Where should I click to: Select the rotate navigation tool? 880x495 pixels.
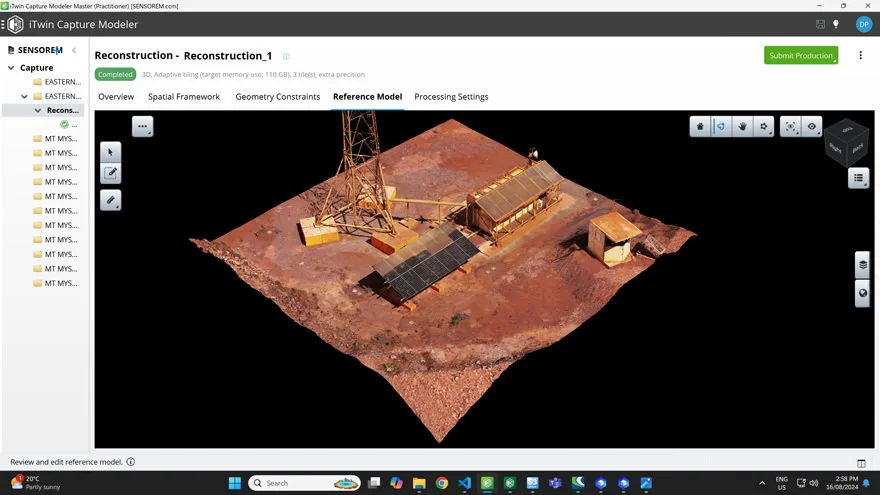721,127
